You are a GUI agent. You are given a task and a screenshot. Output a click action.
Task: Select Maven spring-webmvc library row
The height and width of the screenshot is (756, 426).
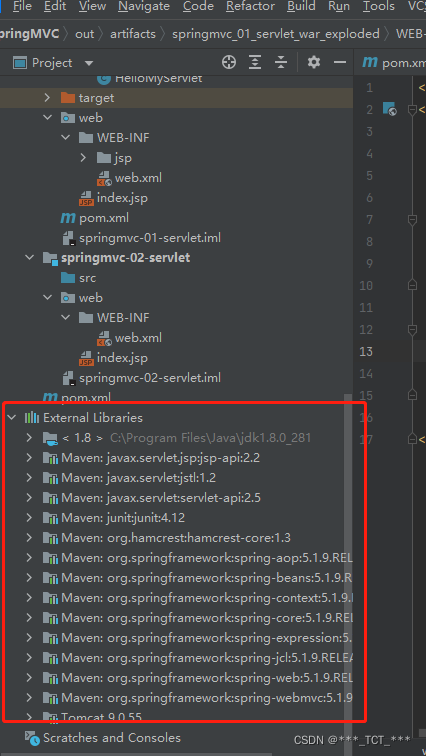coord(176,698)
